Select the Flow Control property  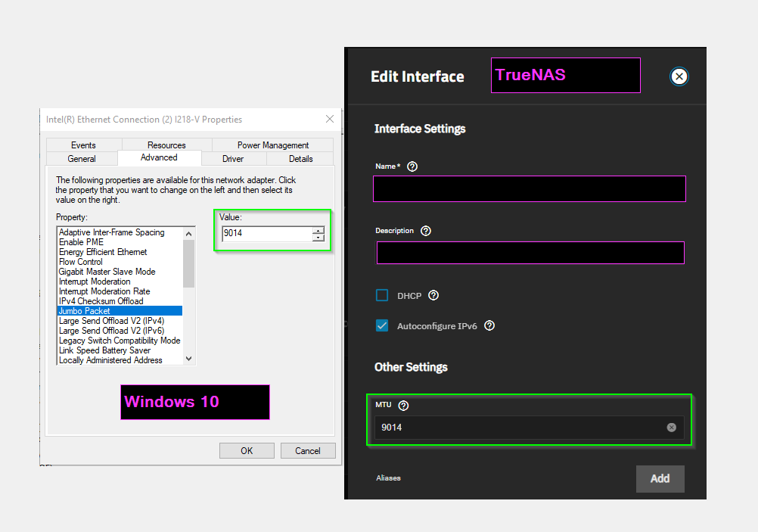click(x=81, y=261)
